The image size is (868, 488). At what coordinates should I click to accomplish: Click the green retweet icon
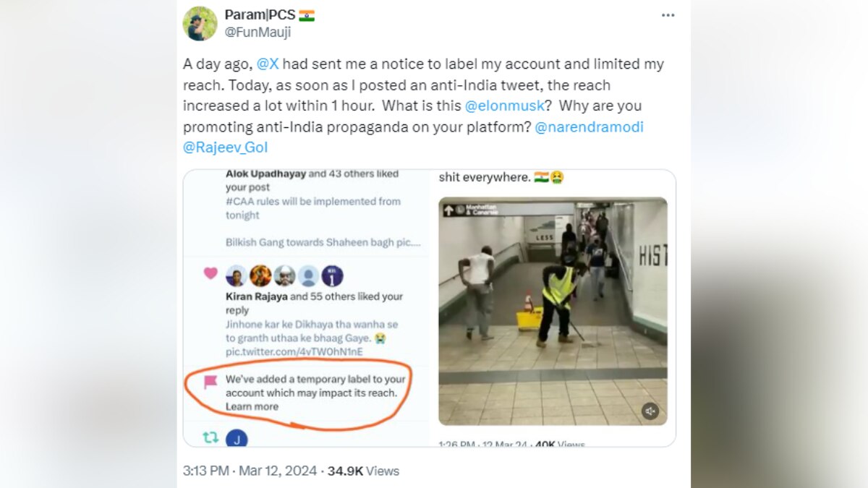click(x=210, y=437)
